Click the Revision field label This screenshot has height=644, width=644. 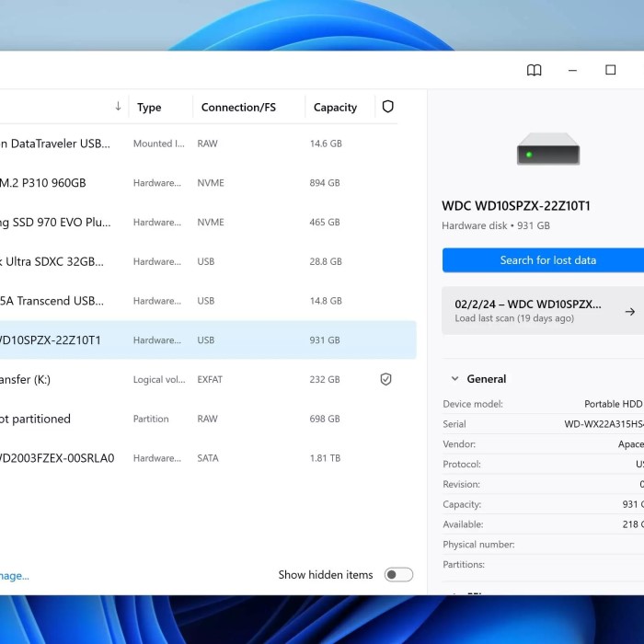pyautogui.click(x=461, y=484)
